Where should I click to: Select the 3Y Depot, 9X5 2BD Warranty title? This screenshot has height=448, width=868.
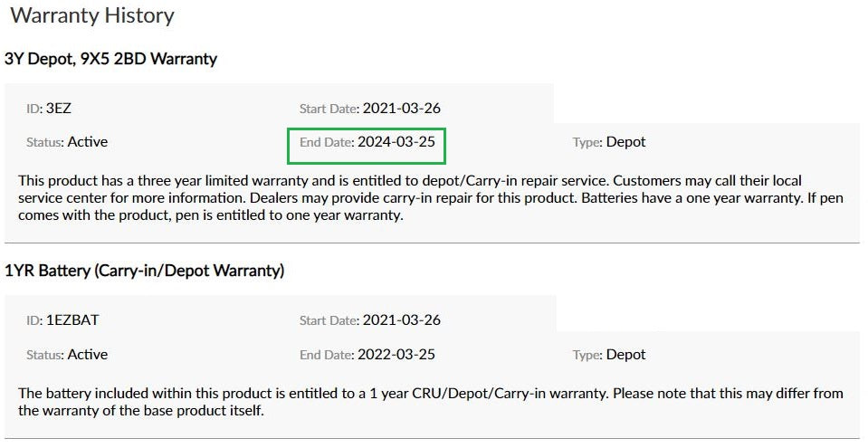[111, 59]
